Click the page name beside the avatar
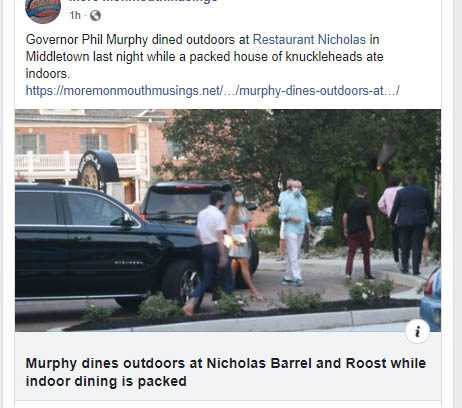 (x=143, y=1)
